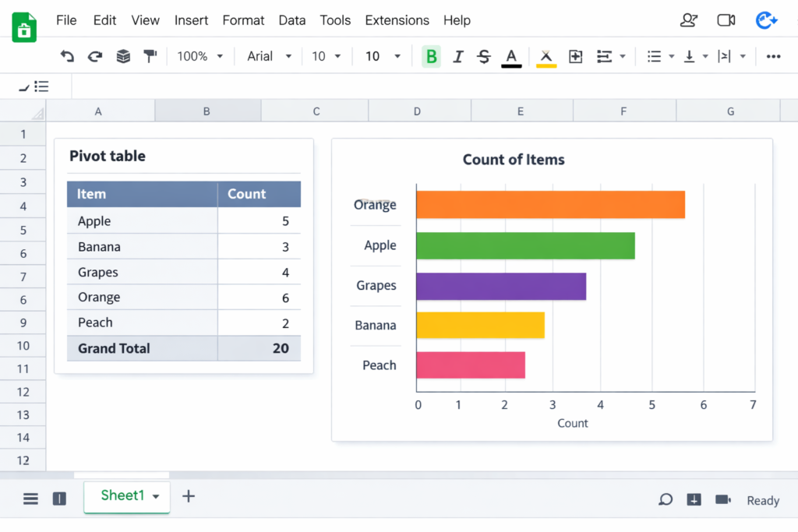The height and width of the screenshot is (532, 798).
Task: Click the Item column header in pivot table
Action: point(92,194)
